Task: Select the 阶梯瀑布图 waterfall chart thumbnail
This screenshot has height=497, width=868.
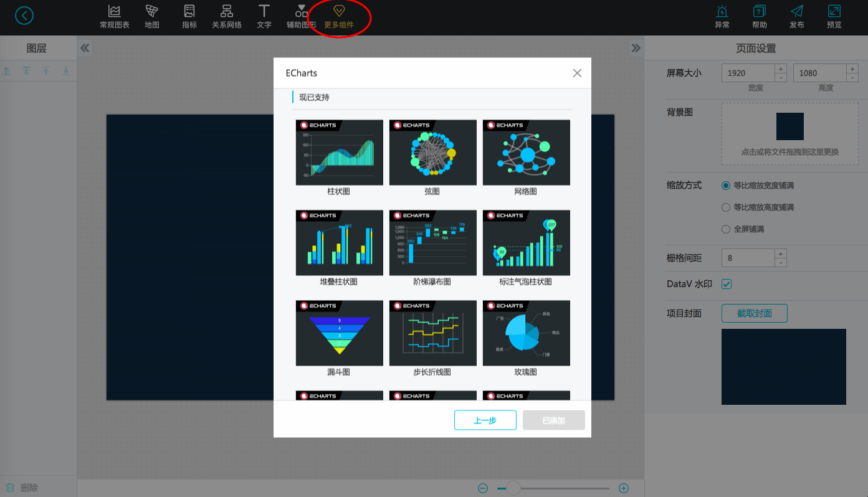Action: coord(432,243)
